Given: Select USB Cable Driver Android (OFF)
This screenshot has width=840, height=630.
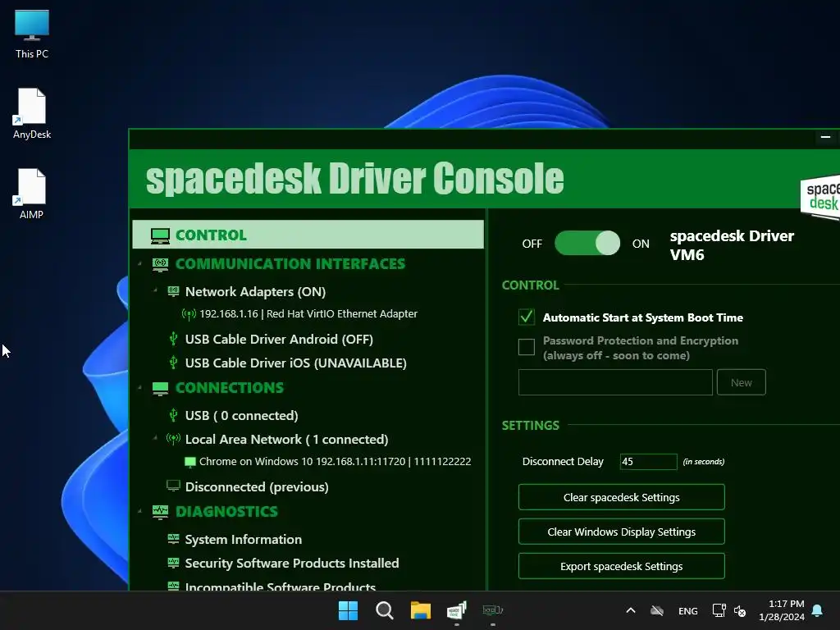Looking at the screenshot, I should (x=279, y=339).
